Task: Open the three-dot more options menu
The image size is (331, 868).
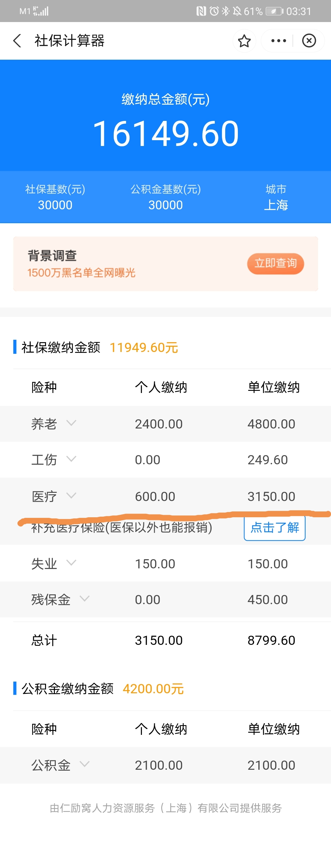Action: [279, 41]
